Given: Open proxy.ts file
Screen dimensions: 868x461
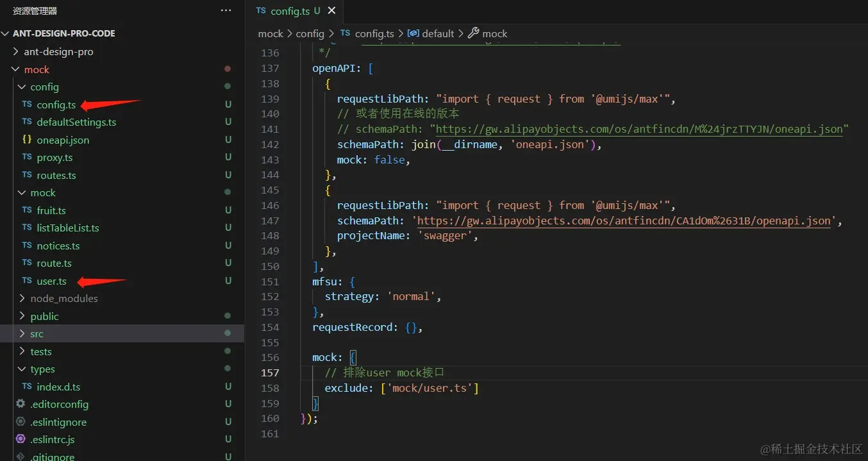Looking at the screenshot, I should pos(54,157).
